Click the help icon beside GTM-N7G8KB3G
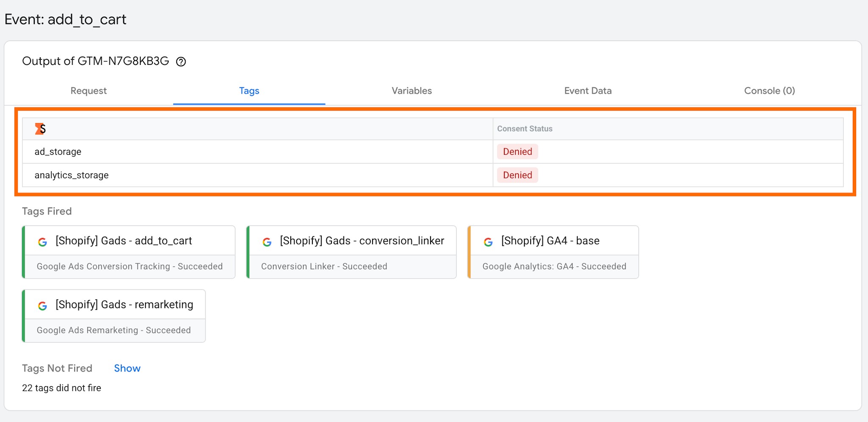This screenshot has height=422, width=868. pos(181,62)
